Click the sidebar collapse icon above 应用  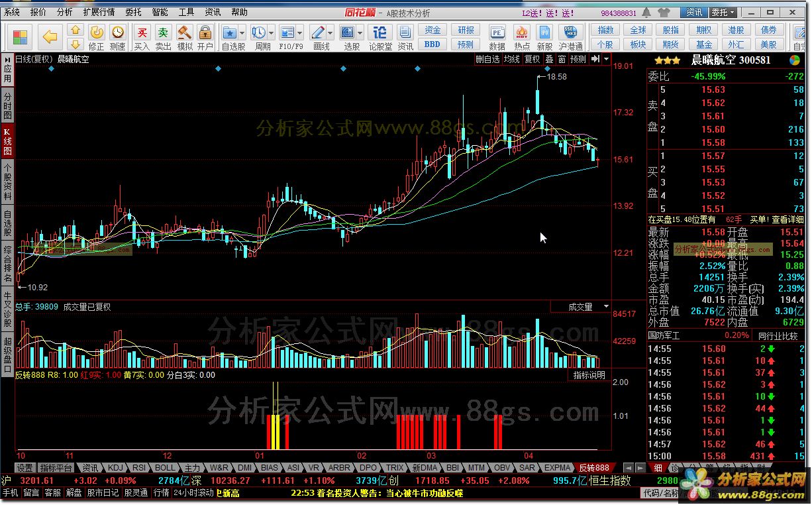coord(7,58)
